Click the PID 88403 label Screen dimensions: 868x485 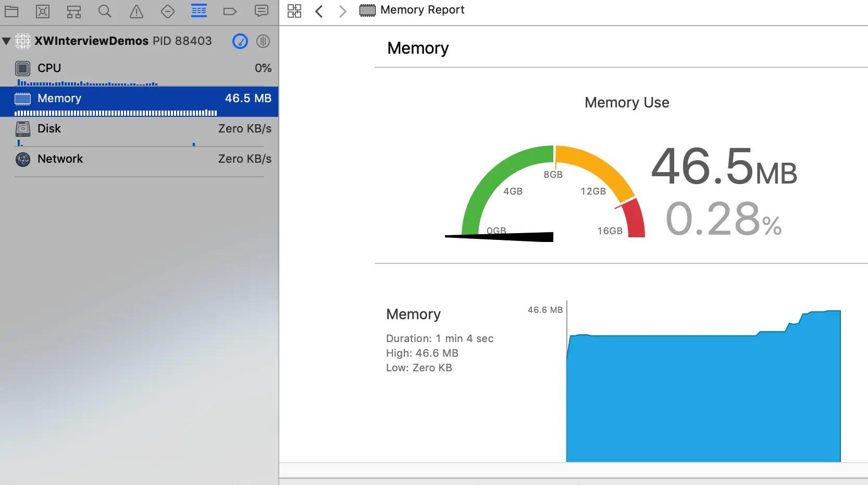point(182,41)
